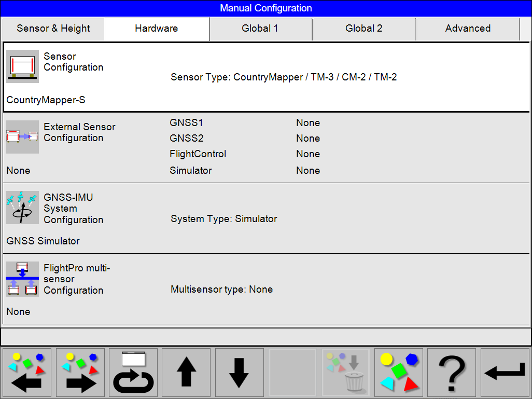Select the cycle/rotate screen icon
Viewport: 532px width, 399px height.
[133, 373]
